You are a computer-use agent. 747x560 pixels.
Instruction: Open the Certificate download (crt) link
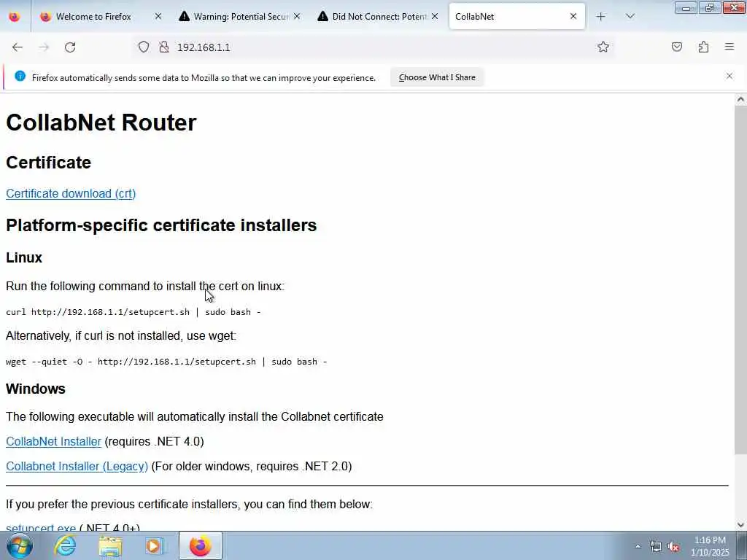pos(71,193)
